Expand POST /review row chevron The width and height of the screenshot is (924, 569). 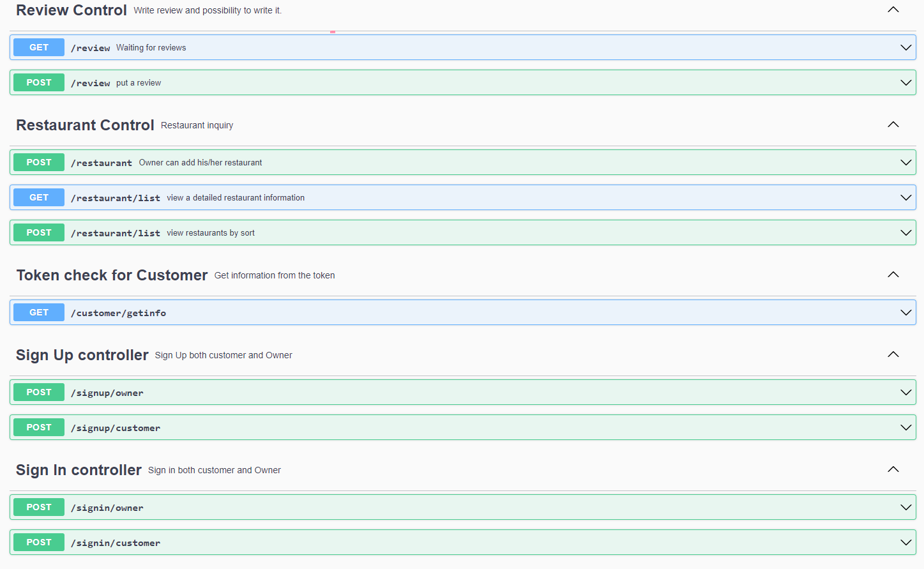pyautogui.click(x=905, y=82)
